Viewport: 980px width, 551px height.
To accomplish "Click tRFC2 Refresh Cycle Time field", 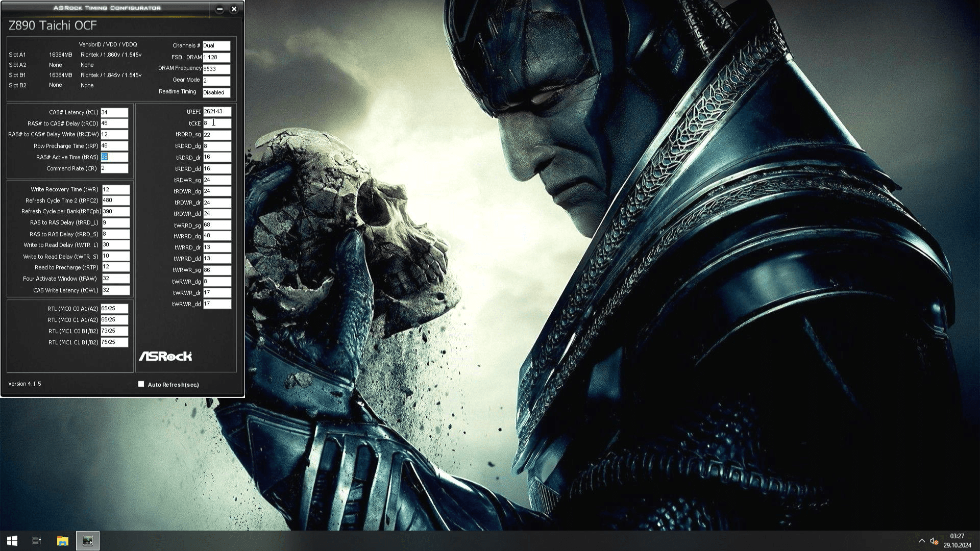I will (x=115, y=201).
